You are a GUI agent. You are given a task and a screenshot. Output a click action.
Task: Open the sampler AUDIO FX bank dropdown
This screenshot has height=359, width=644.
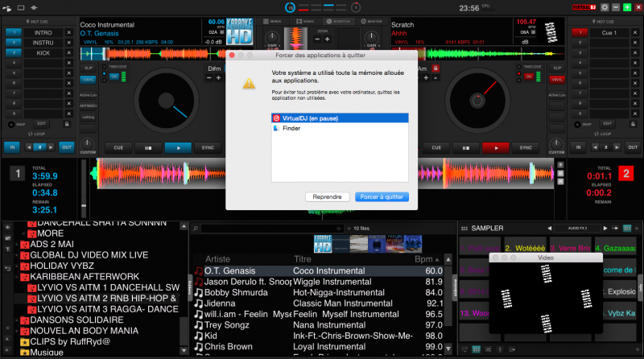click(x=577, y=229)
